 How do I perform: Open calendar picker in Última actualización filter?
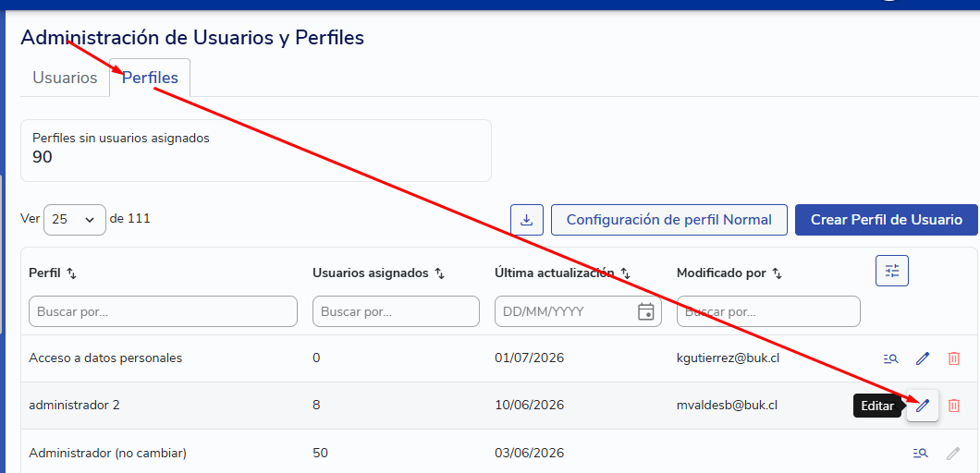point(645,311)
